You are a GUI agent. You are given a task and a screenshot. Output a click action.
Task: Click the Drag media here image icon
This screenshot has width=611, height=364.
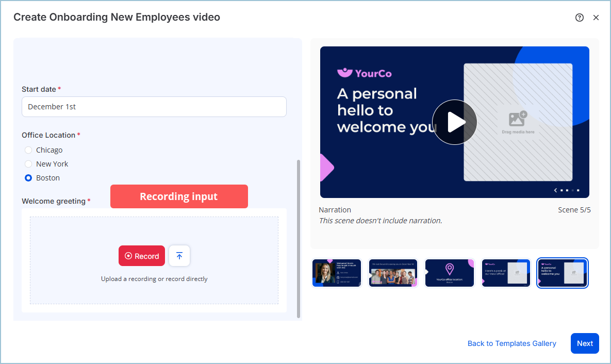[518, 119]
